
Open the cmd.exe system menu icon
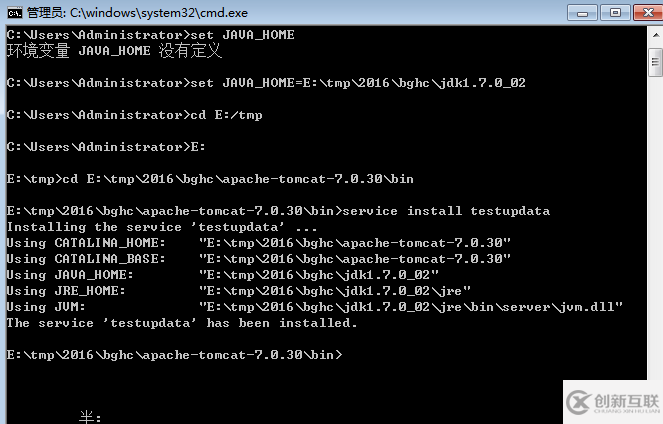coord(14,13)
